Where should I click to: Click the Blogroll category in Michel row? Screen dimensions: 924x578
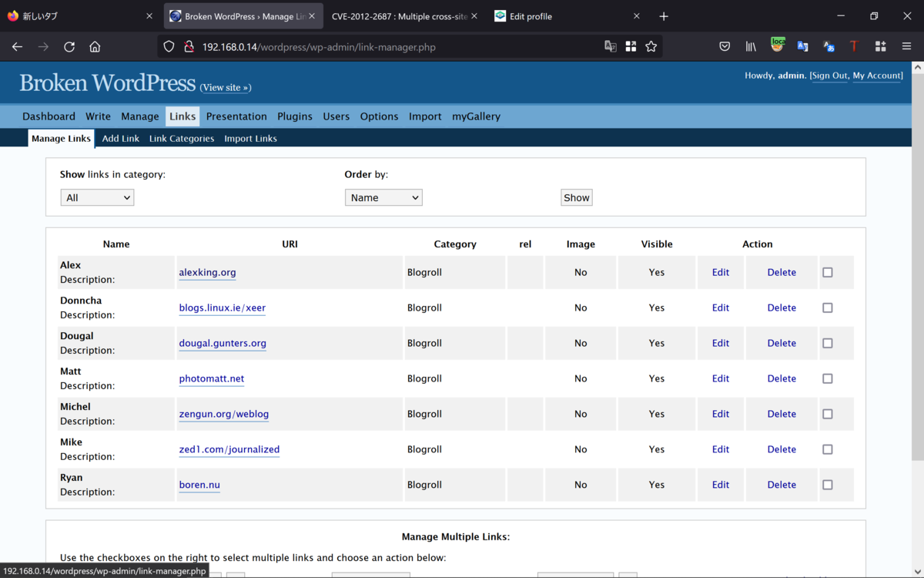(x=424, y=414)
